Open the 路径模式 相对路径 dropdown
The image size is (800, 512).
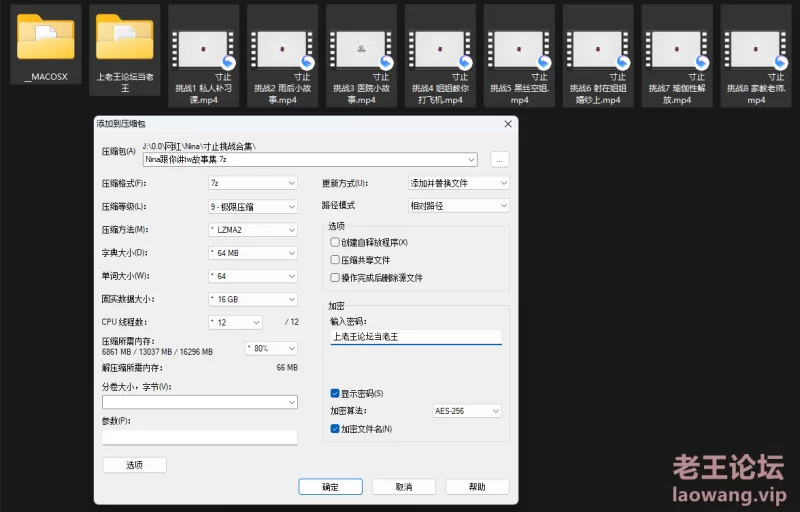(x=459, y=206)
